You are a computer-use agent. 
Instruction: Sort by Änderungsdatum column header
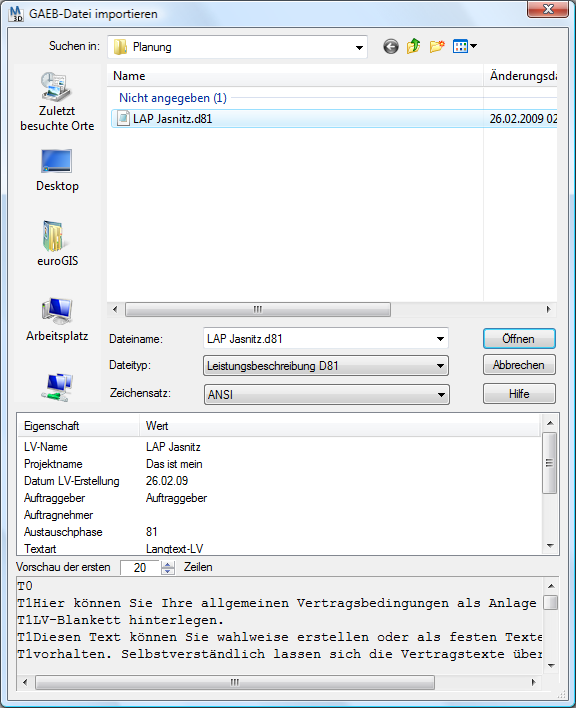521,76
